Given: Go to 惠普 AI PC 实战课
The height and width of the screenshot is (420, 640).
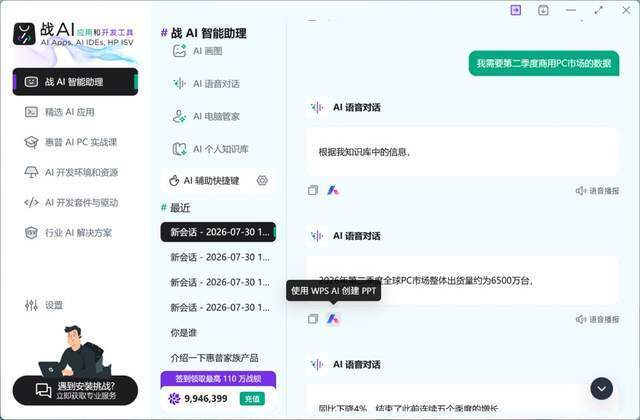Looking at the screenshot, I should 70,142.
